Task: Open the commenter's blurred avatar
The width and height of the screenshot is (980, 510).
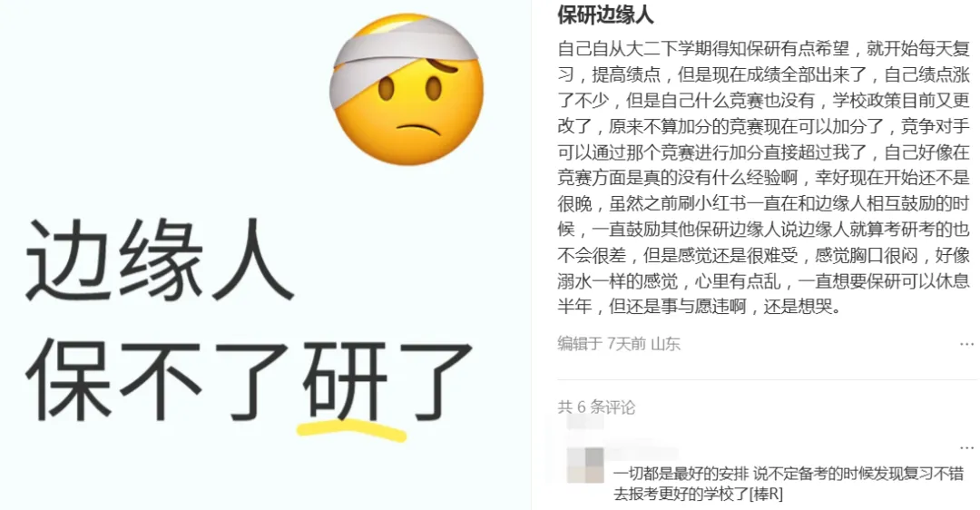Action: coord(585,465)
